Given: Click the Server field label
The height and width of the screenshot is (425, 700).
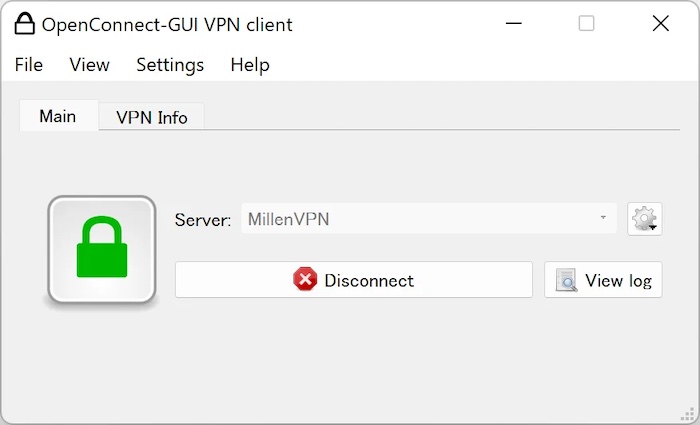Looking at the screenshot, I should click(203, 219).
